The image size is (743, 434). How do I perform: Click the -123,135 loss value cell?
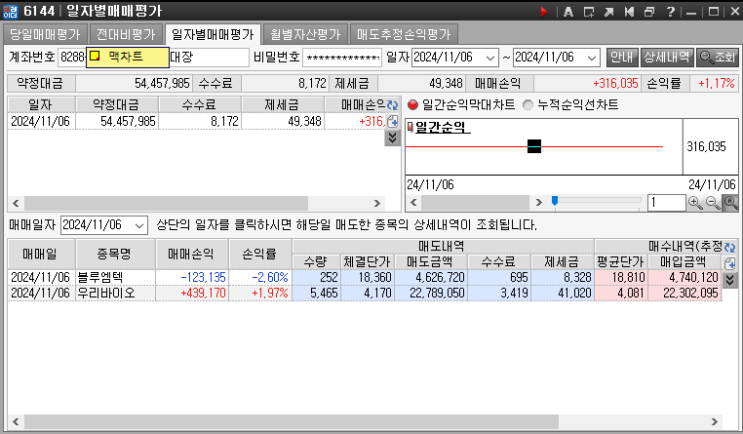pos(191,277)
